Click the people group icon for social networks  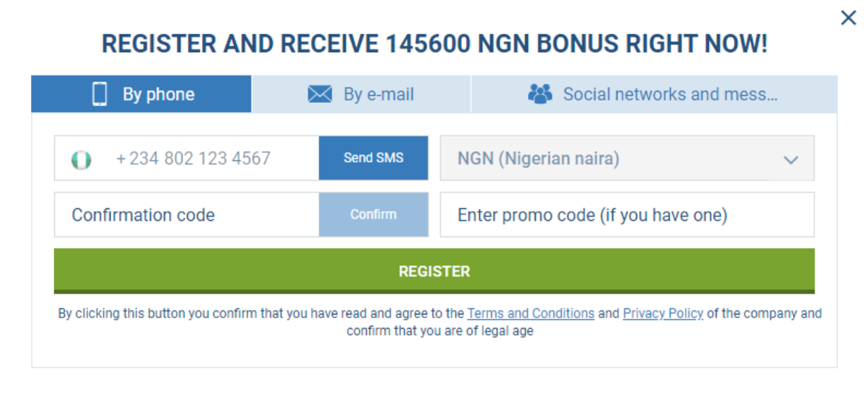coord(540,94)
